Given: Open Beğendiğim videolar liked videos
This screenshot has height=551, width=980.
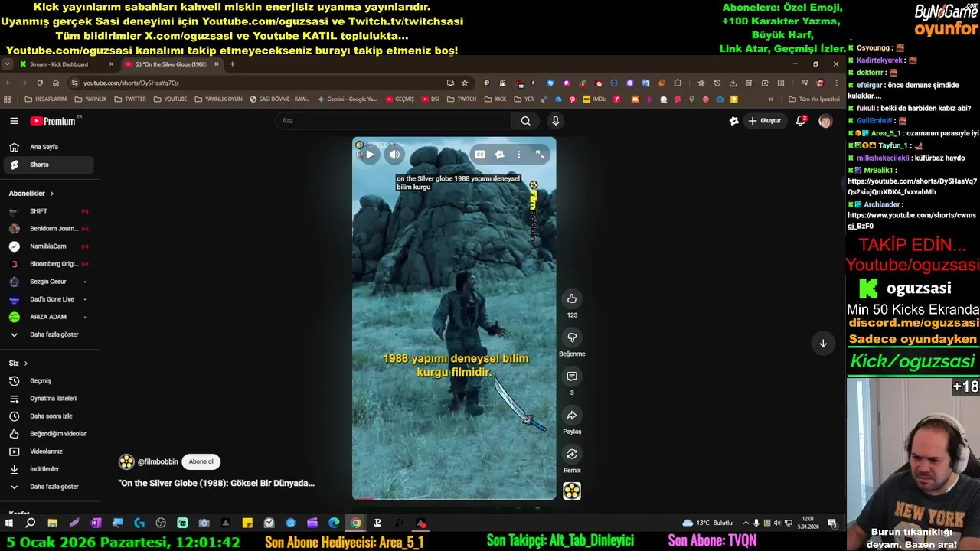Looking at the screenshot, I should (x=47, y=434).
